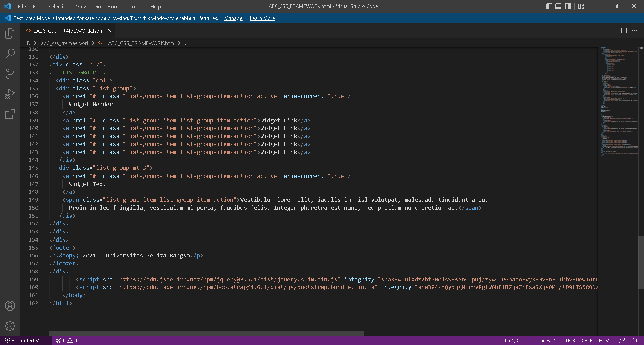644x345 pixels.
Task: Open the Search view
Action: pos(10,53)
